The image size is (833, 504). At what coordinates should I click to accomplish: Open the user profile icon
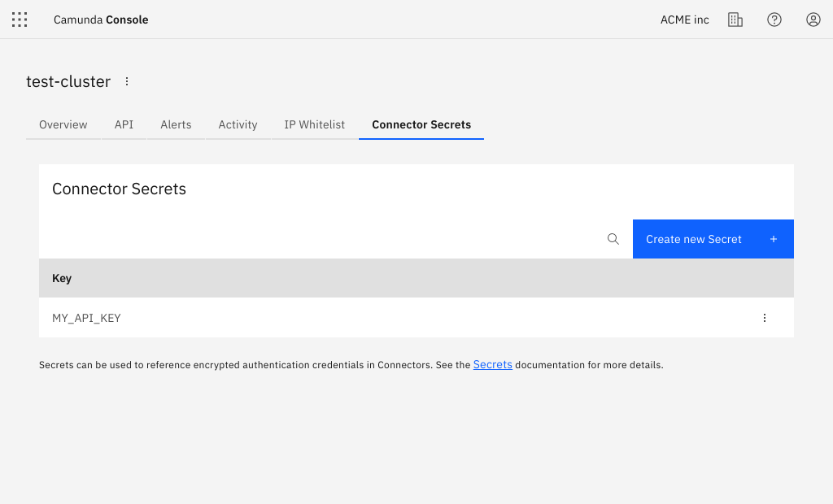(x=813, y=20)
